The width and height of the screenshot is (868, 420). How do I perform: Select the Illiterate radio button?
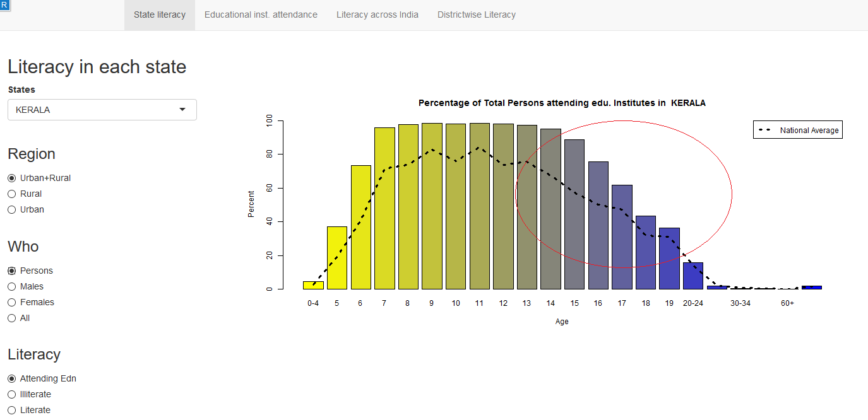[x=12, y=395]
